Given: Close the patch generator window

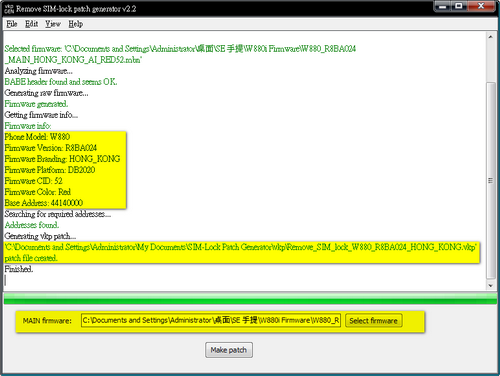Looking at the screenshot, I should pyautogui.click(x=481, y=6).
